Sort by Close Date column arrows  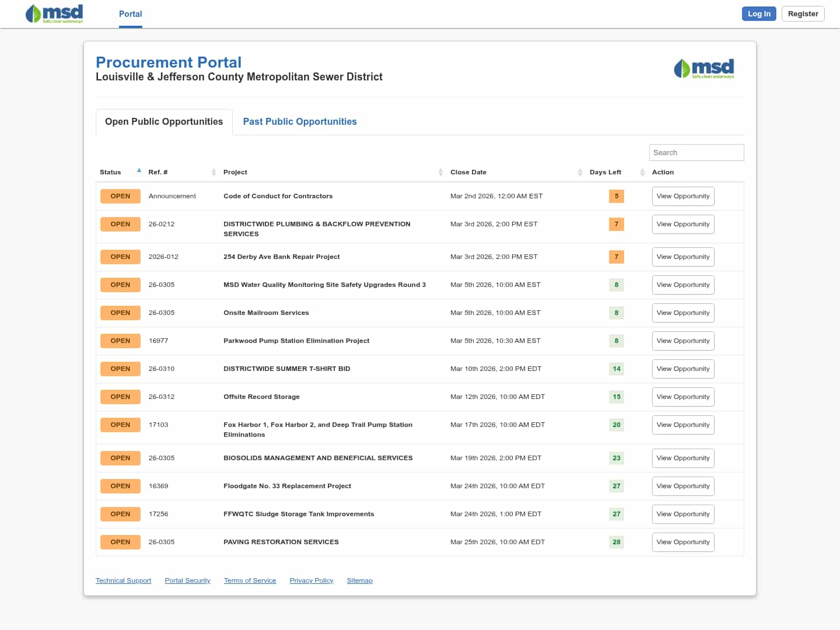point(580,172)
